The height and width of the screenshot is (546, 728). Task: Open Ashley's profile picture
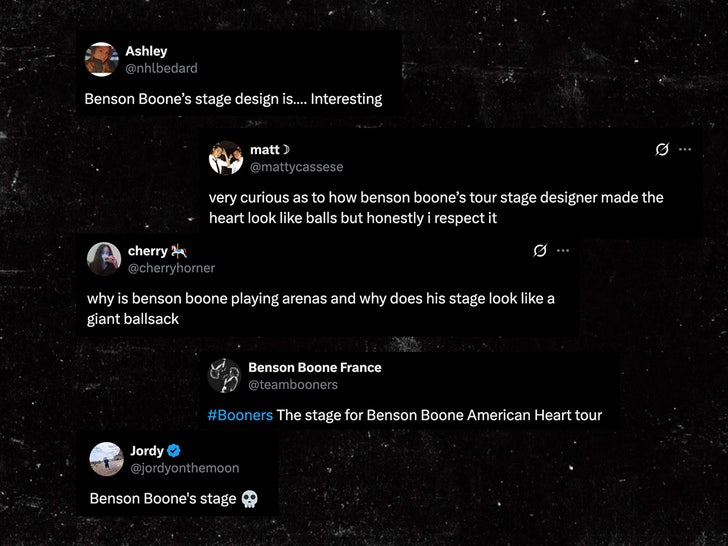coord(102,59)
